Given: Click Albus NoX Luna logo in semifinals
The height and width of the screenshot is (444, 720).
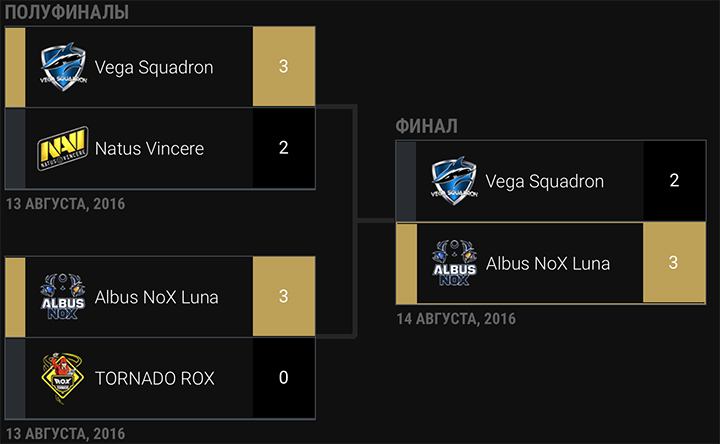Looking at the screenshot, I should point(63,297).
